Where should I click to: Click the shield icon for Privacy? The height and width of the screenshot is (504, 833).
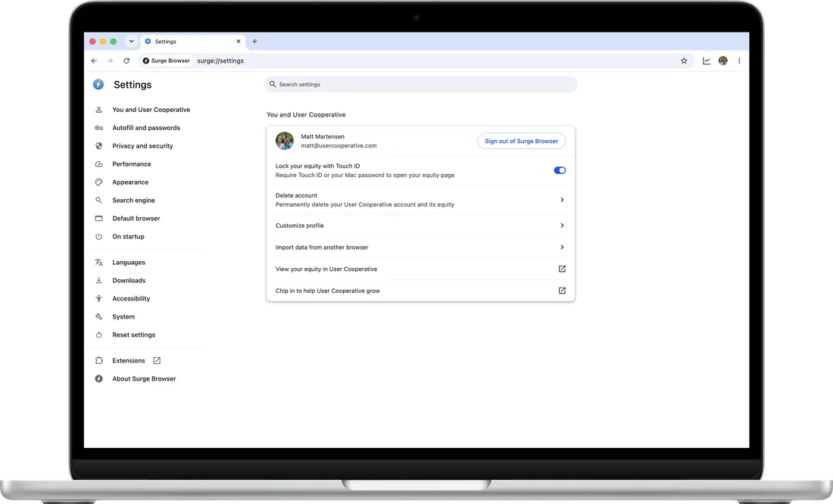[98, 145]
